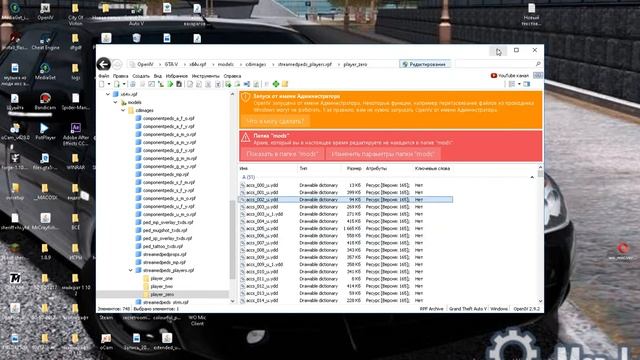Open the Вид menu
This screenshot has width=640, height=360.
[x=158, y=76]
